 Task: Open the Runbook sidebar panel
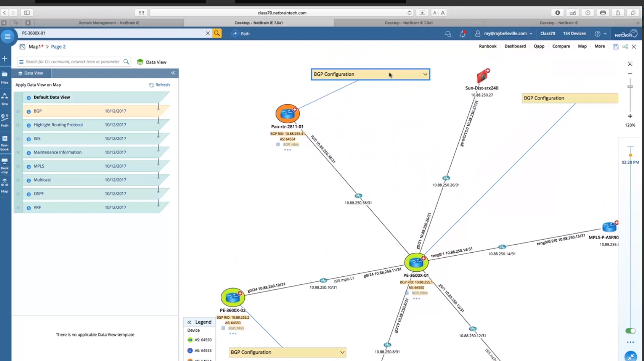pos(5,143)
